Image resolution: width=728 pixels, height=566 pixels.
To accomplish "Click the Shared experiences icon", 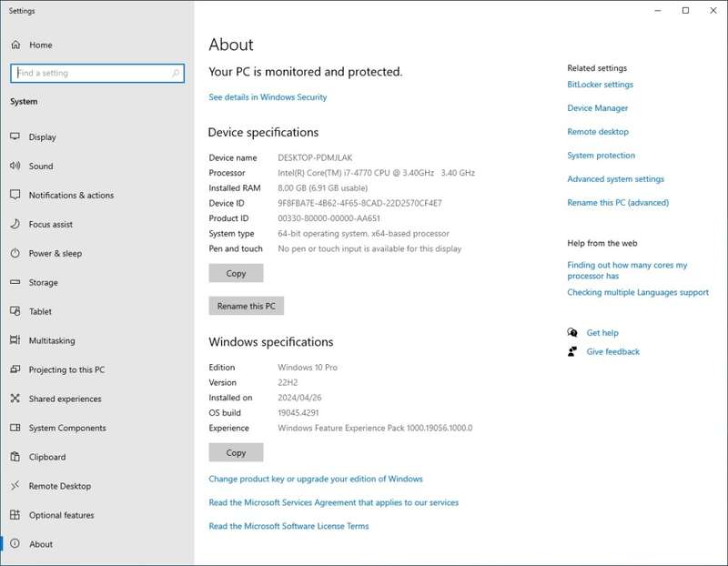I will tap(15, 399).
